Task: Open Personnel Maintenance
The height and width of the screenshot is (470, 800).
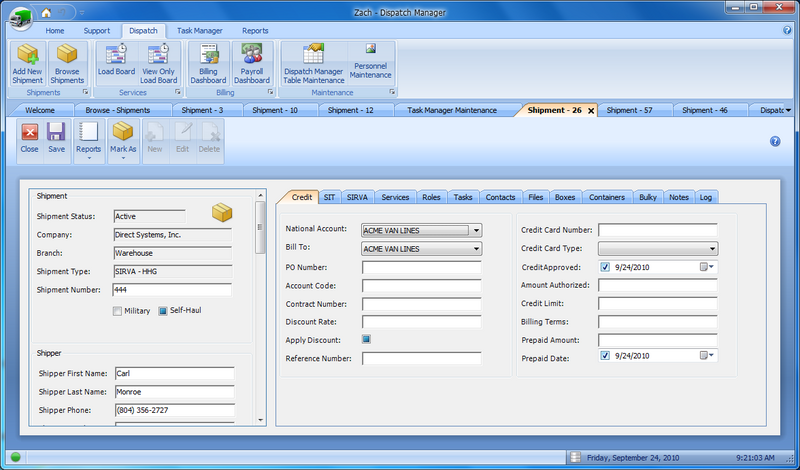Action: [x=370, y=64]
